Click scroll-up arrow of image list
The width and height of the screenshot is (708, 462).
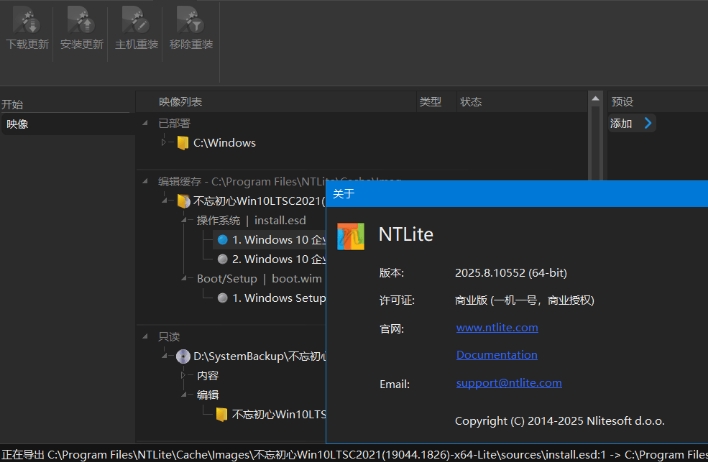tap(595, 98)
